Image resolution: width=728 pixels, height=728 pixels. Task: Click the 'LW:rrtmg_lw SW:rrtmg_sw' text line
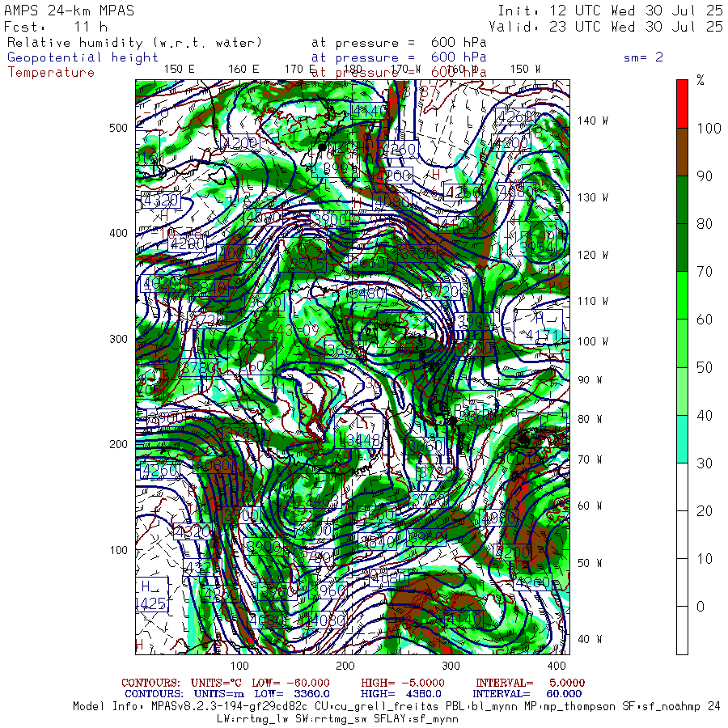(337, 719)
